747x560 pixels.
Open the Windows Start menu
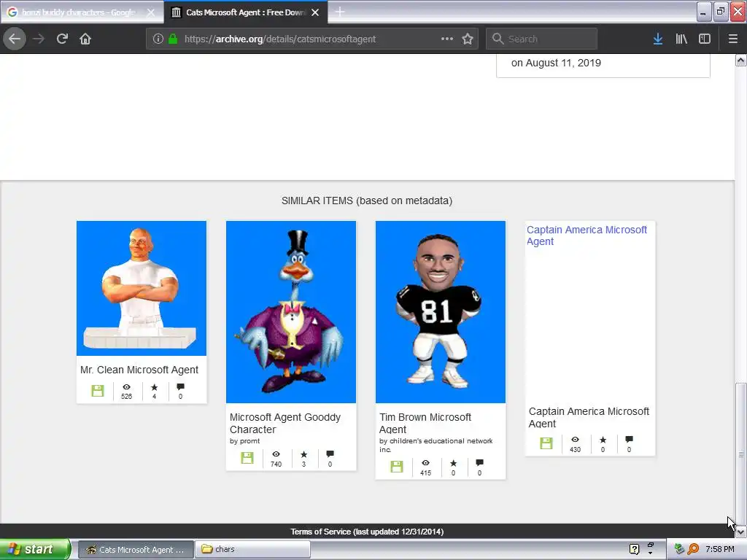35,549
